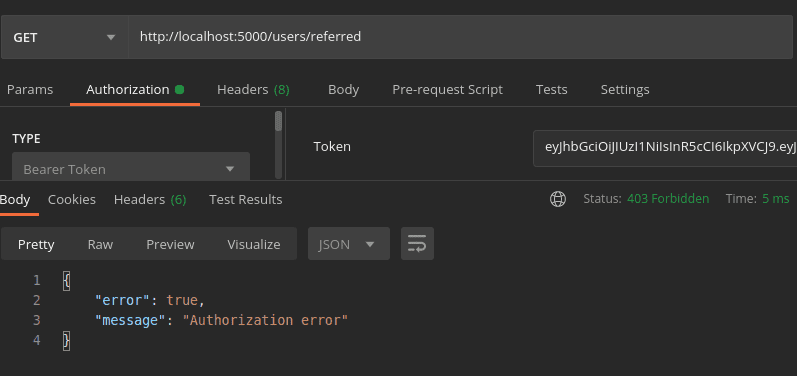Open the response Headers (6) tab
This screenshot has height=376, width=797.
150,199
